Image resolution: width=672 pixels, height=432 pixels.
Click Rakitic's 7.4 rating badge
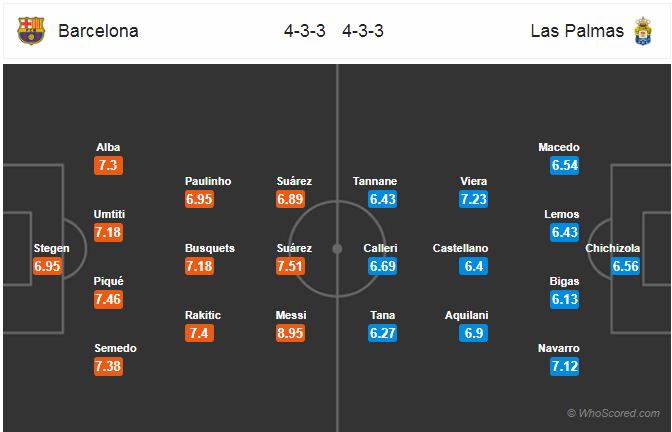pyautogui.click(x=199, y=333)
